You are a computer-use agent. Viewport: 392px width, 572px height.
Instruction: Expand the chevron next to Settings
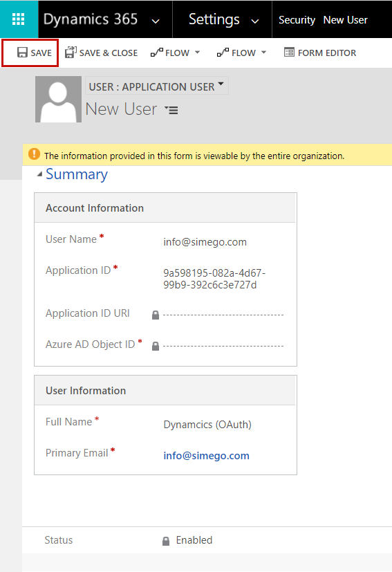tap(255, 21)
